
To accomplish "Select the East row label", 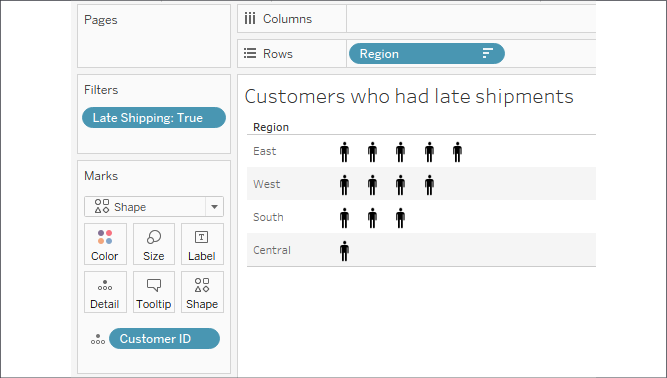I will [265, 151].
